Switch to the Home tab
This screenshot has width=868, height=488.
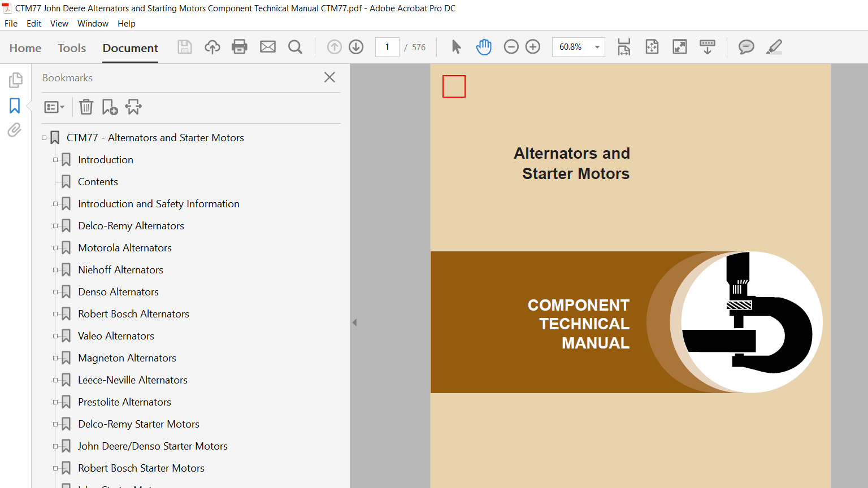(x=25, y=48)
